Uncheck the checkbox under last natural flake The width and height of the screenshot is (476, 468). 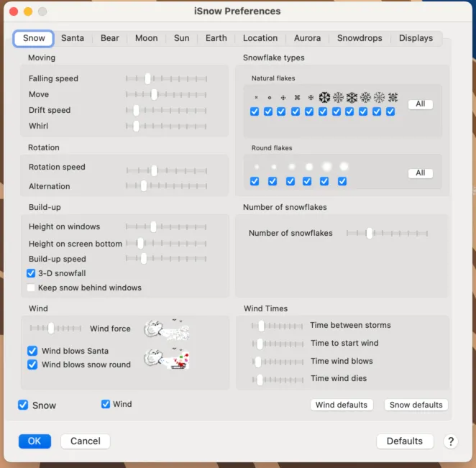(x=390, y=111)
